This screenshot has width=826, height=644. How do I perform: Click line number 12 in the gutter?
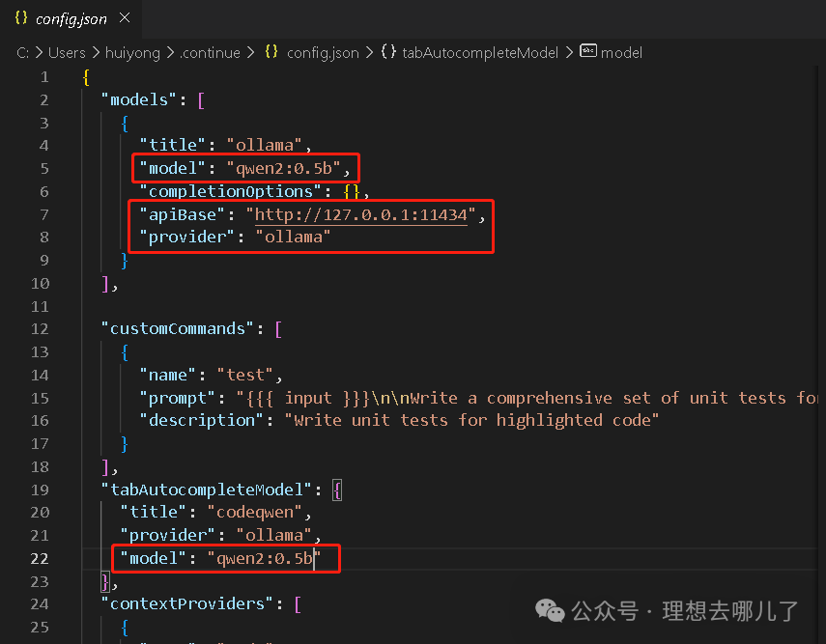(39, 329)
